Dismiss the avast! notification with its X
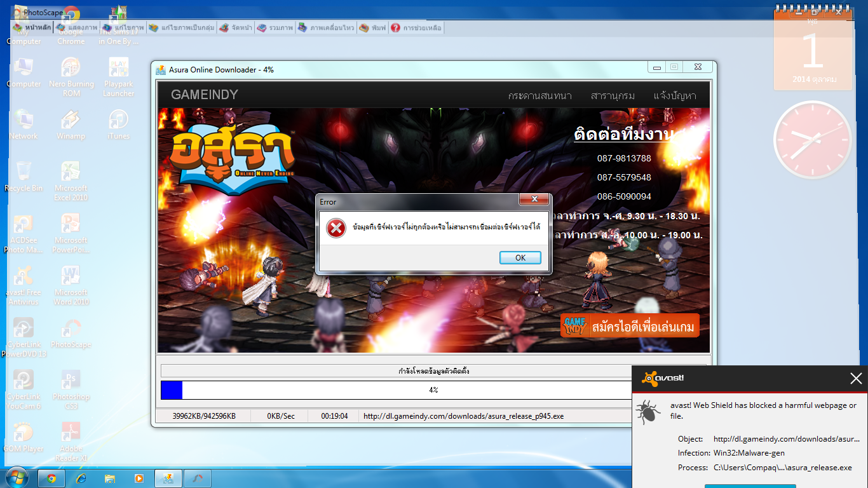Screen dimensions: 868x488 (x=856, y=379)
